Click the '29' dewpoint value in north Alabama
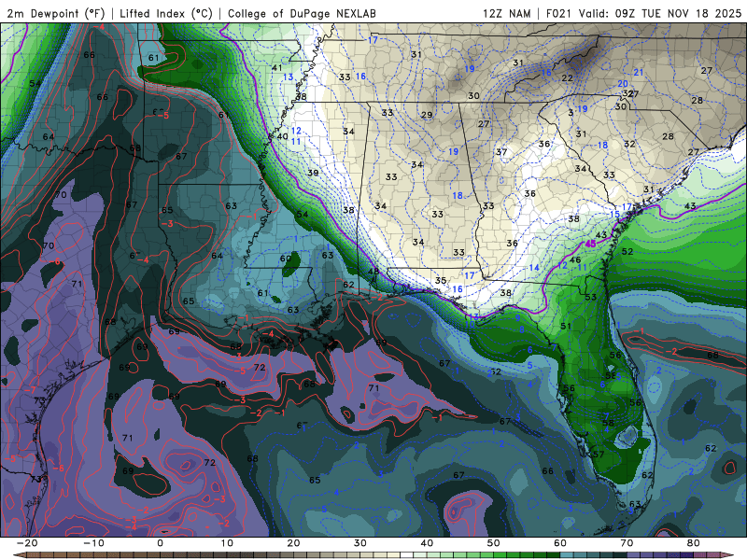 point(427,115)
